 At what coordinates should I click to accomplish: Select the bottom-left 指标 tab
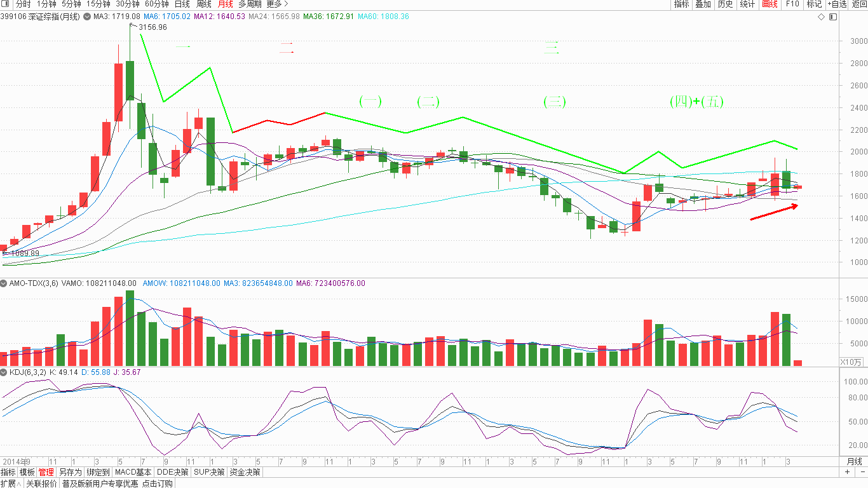pyautogui.click(x=8, y=472)
